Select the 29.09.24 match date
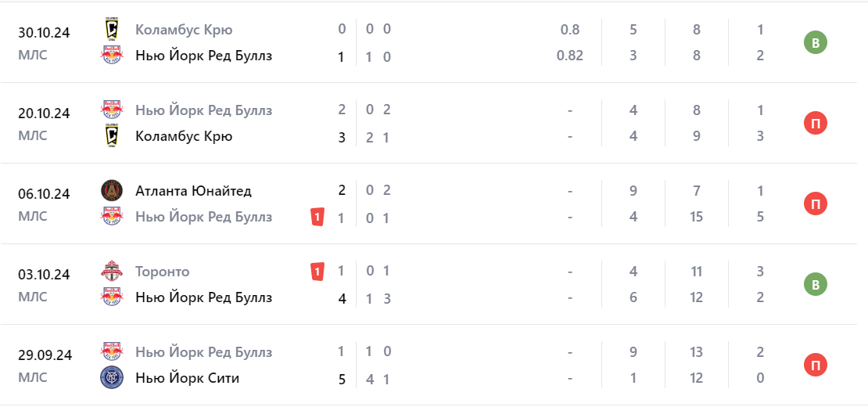 click(45, 355)
